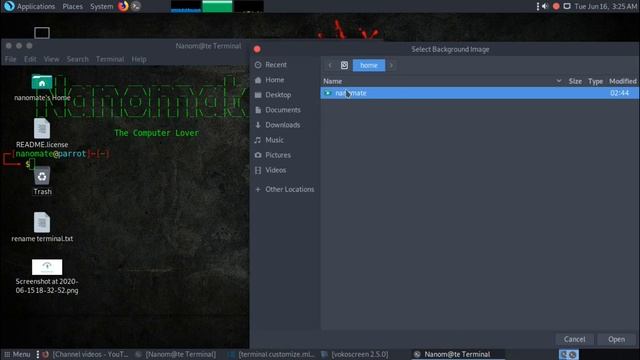Click the system monitor graph applet
Image resolution: width=640 pixels, height=360 pixels.
click(x=217, y=6)
